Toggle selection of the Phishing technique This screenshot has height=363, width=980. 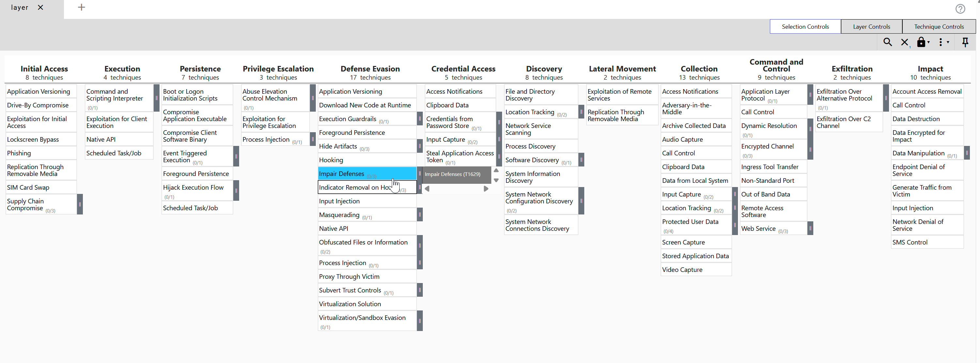(x=19, y=153)
